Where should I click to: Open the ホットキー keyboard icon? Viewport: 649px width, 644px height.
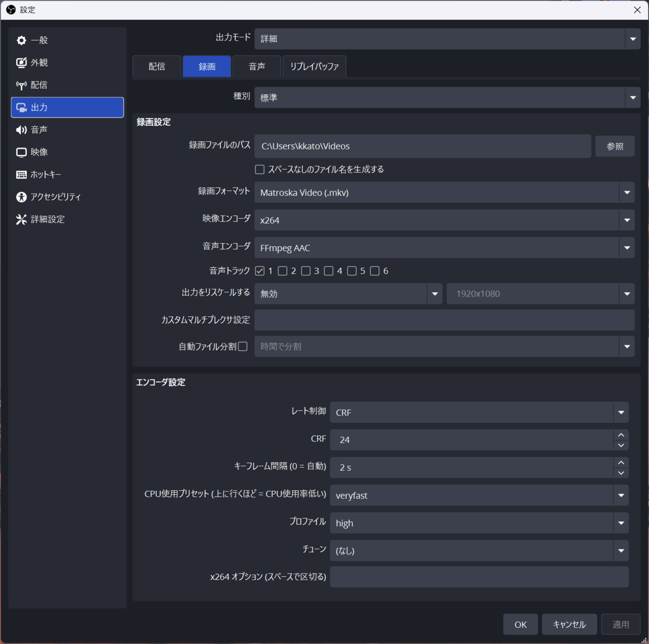coord(22,175)
